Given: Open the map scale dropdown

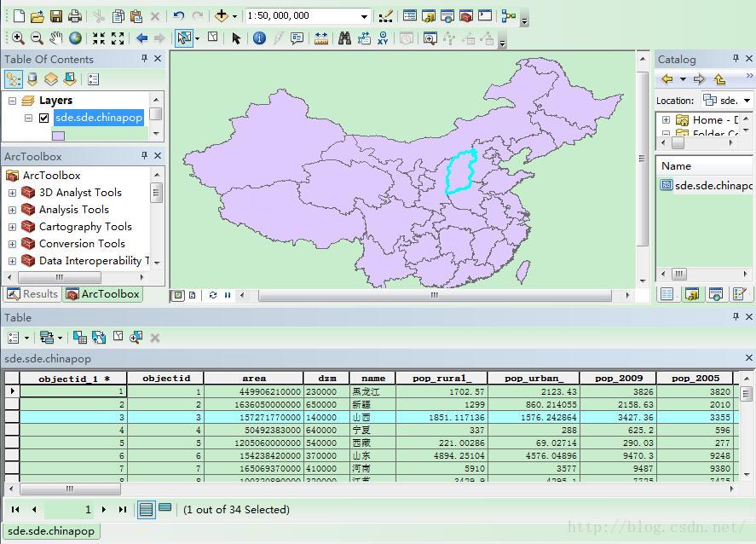Looking at the screenshot, I should [365, 16].
